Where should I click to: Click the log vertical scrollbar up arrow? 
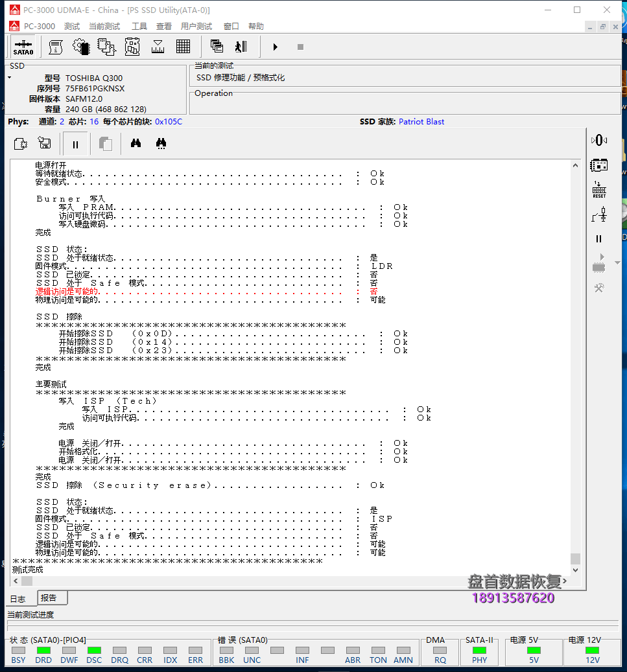[576, 165]
